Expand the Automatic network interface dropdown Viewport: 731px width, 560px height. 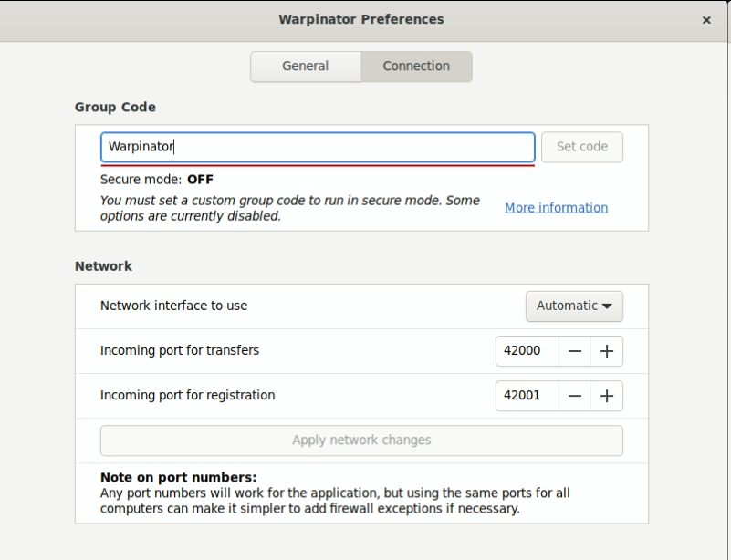click(574, 306)
